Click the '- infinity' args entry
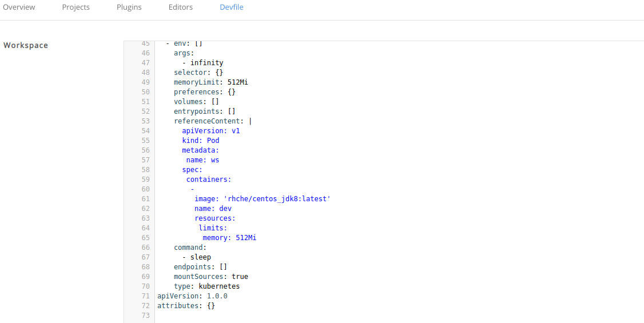 pyautogui.click(x=202, y=63)
